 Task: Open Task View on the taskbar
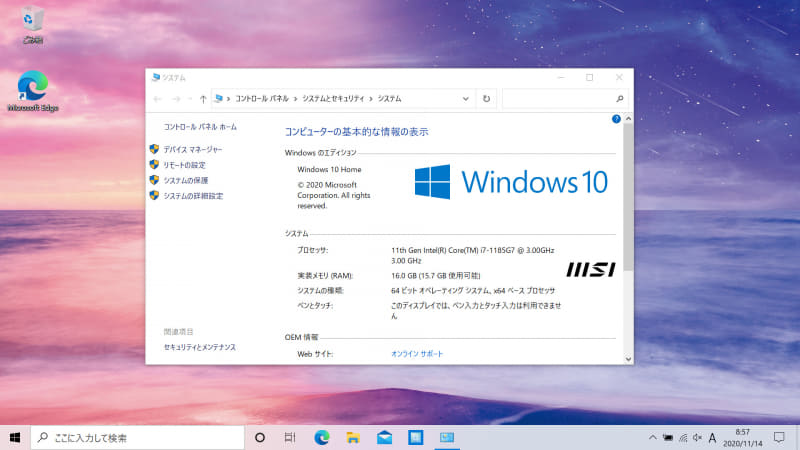click(x=290, y=437)
